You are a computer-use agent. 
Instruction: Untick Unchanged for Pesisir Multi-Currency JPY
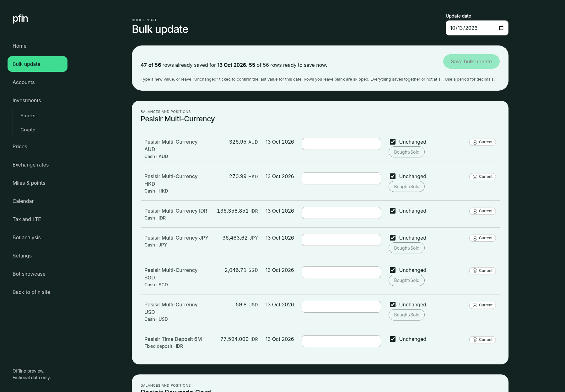(x=393, y=238)
